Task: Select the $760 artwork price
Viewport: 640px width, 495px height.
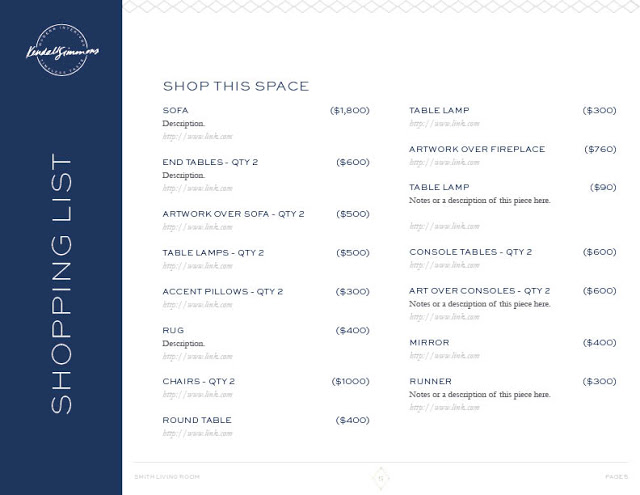Action: (x=600, y=149)
